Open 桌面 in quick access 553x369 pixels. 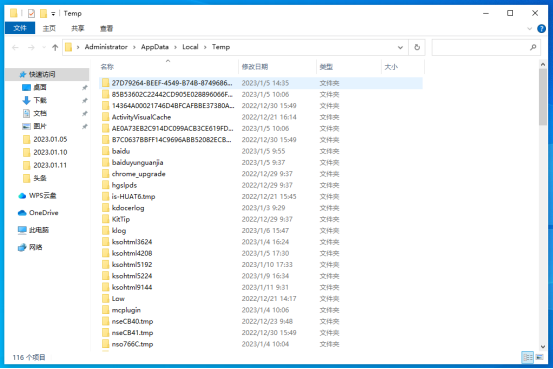pos(40,87)
